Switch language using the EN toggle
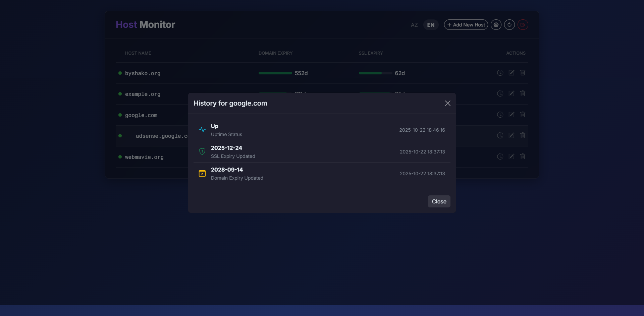 point(431,24)
